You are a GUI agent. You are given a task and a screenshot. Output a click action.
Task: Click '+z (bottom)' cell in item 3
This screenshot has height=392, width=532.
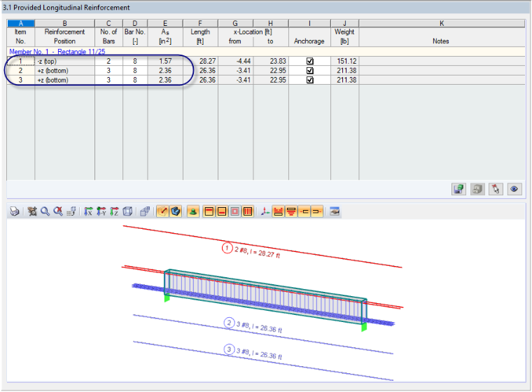(64, 80)
